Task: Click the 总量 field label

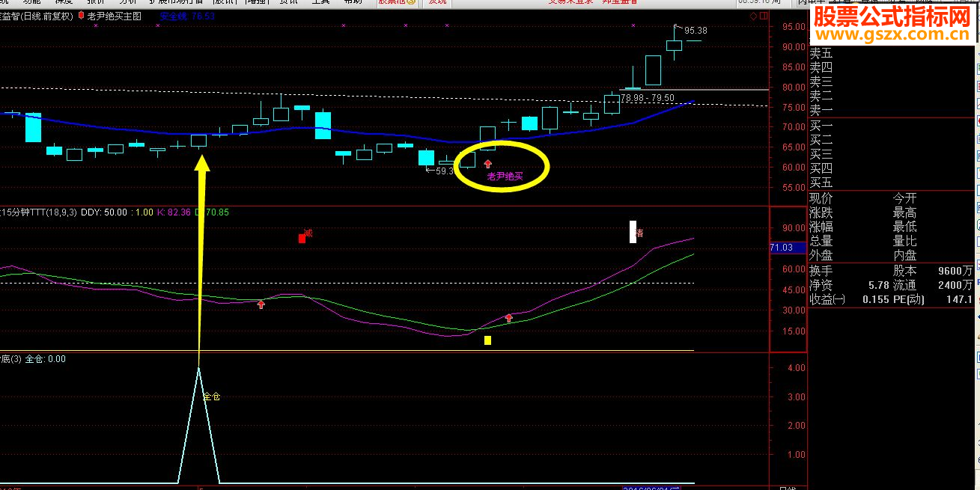Action: [821, 241]
